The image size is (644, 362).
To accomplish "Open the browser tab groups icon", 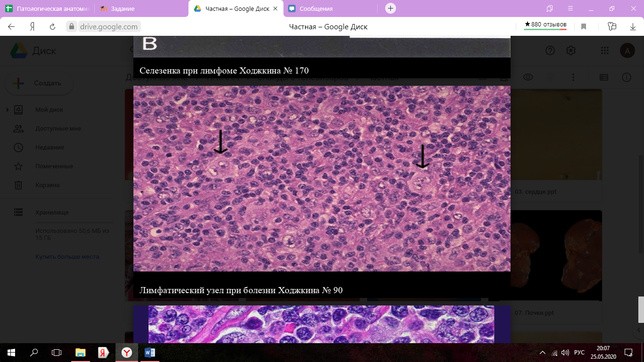I will click(x=550, y=8).
